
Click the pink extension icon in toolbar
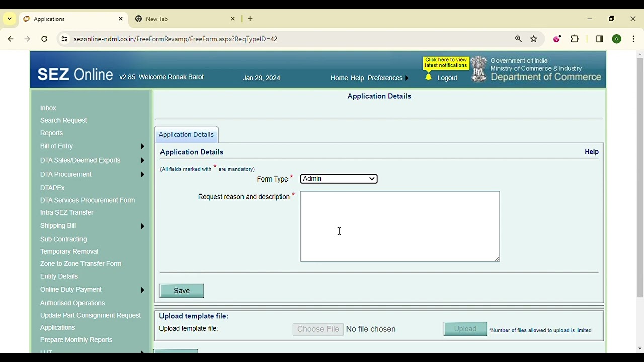(557, 39)
